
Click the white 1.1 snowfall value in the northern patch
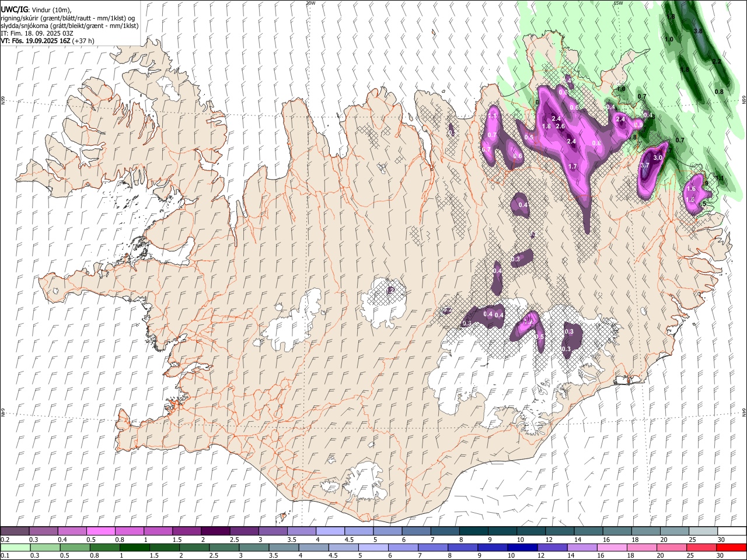(493, 117)
